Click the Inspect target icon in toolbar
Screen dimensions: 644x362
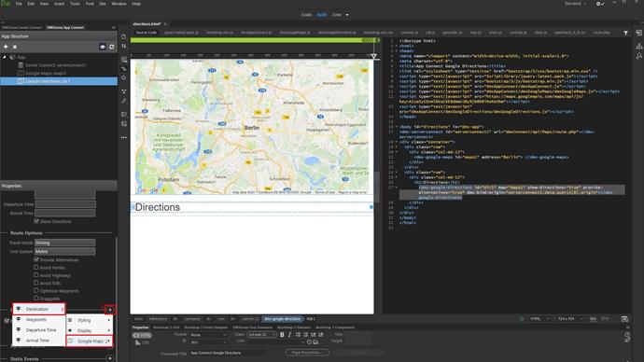[x=123, y=78]
